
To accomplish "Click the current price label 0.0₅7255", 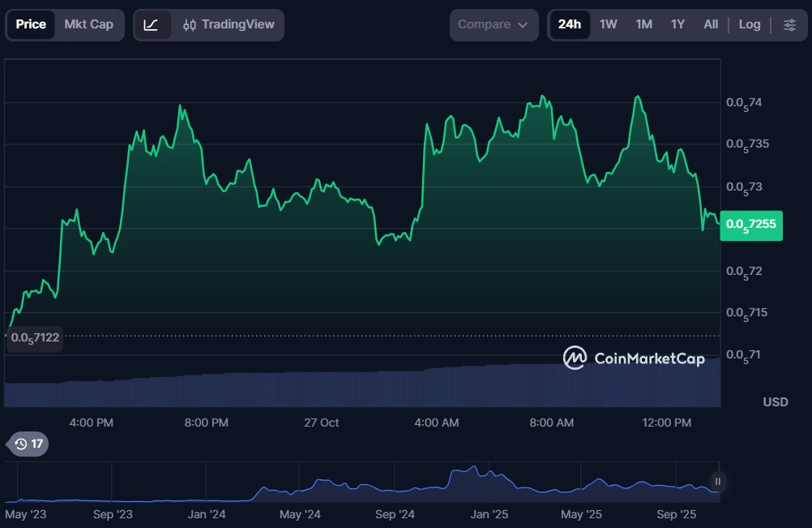I will pyautogui.click(x=751, y=224).
